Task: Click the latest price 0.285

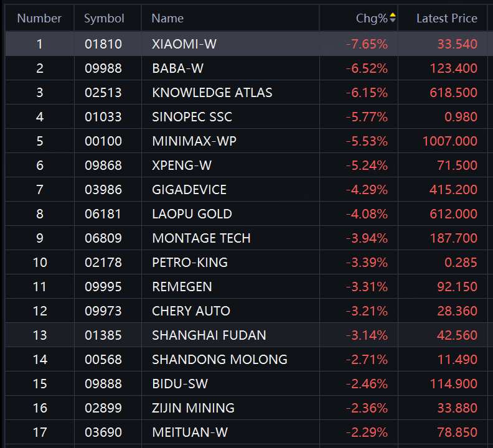Action: point(461,263)
